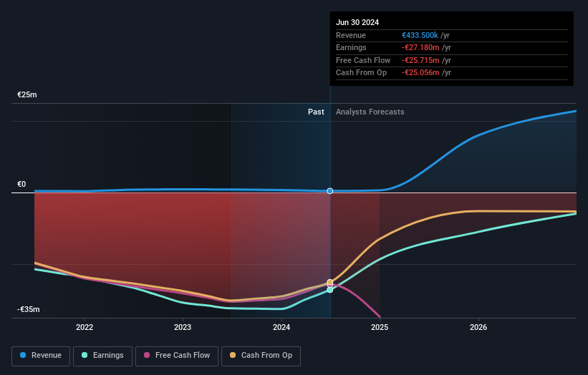588x375 pixels.
Task: Toggle the Cash From Op legend button
Action: coord(261,356)
